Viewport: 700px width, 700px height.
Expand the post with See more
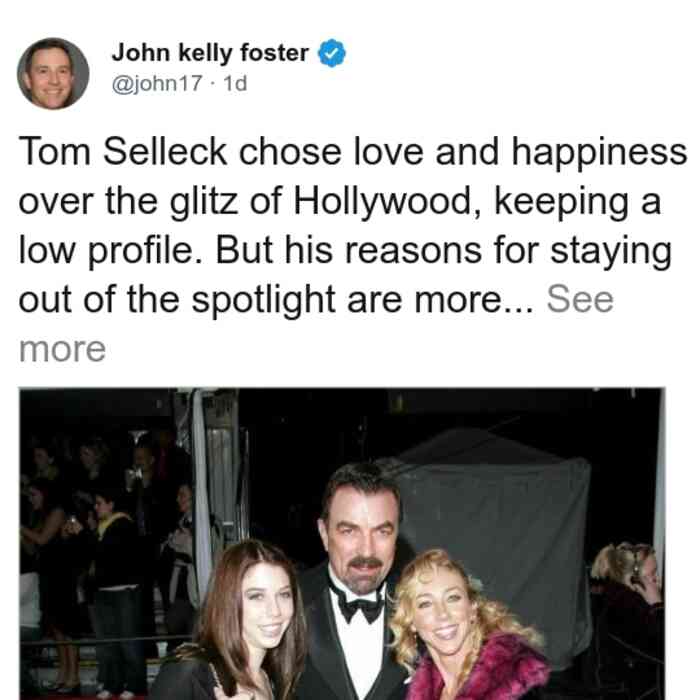click(580, 300)
